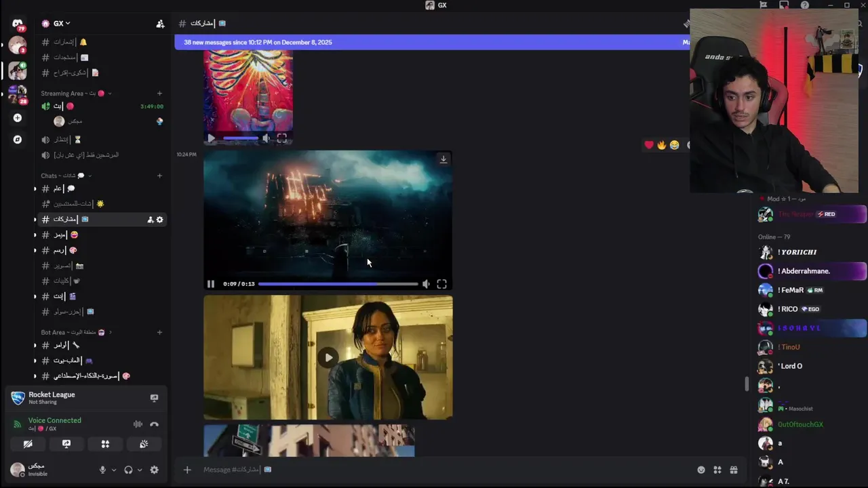
Task: Seek within the burning building video progress bar
Action: [x=338, y=284]
